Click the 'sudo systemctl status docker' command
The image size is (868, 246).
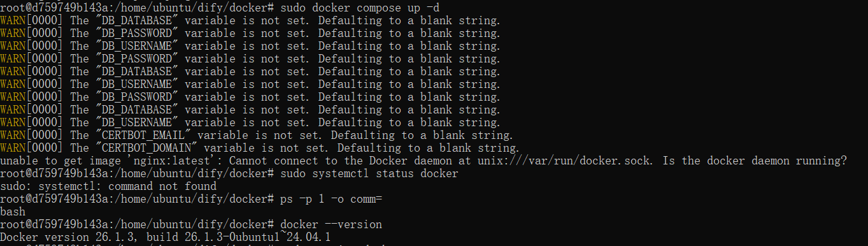pyautogui.click(x=369, y=173)
